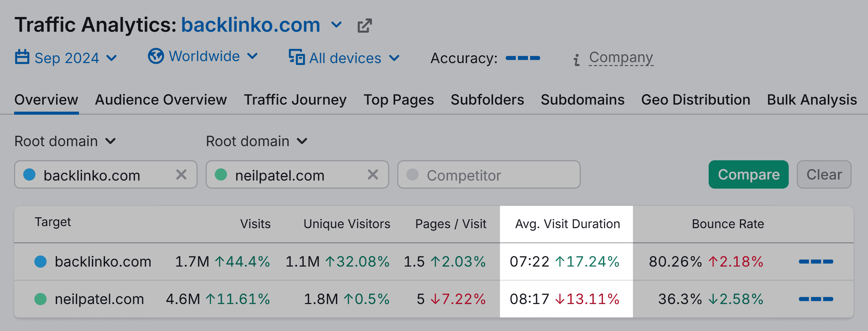
Task: Click the 36.3% bounce rate value
Action: click(680, 299)
